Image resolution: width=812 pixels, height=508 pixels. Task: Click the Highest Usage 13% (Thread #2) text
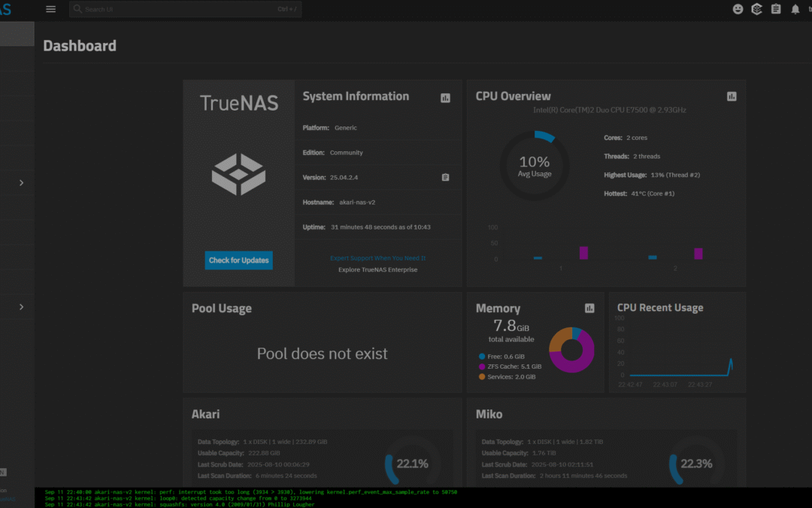[x=652, y=175]
